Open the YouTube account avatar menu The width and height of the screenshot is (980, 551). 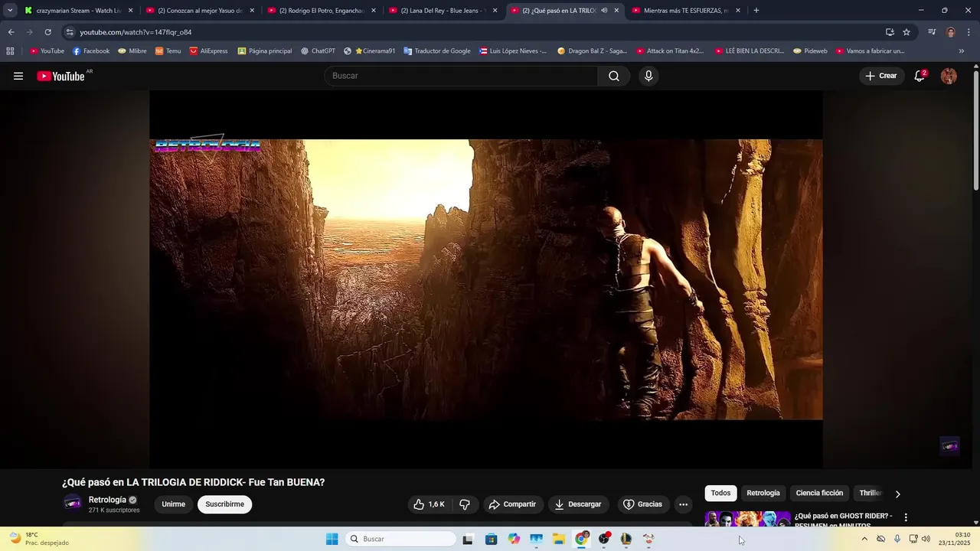[949, 76]
